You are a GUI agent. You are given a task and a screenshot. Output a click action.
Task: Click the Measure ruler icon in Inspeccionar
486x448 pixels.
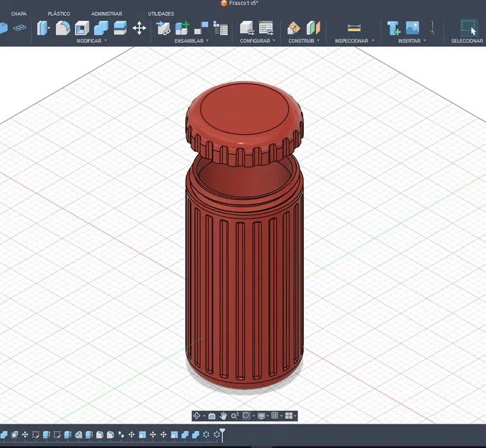(x=354, y=28)
